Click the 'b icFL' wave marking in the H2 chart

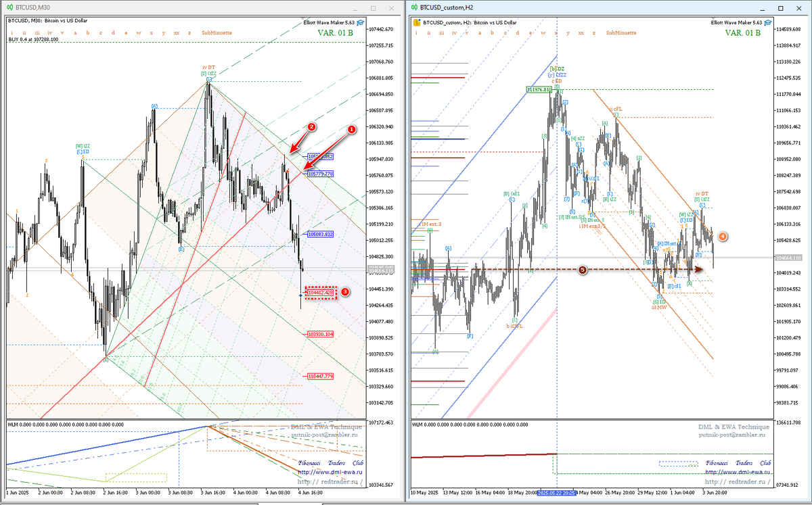[515, 326]
